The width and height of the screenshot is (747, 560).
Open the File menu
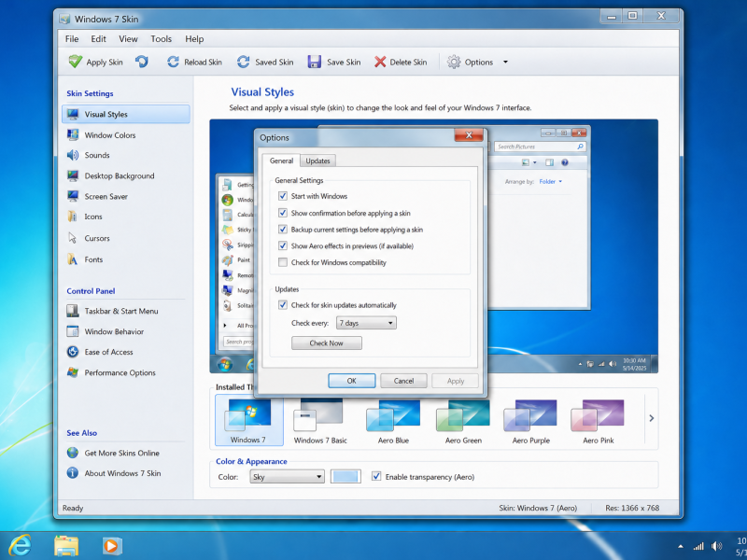pos(72,39)
